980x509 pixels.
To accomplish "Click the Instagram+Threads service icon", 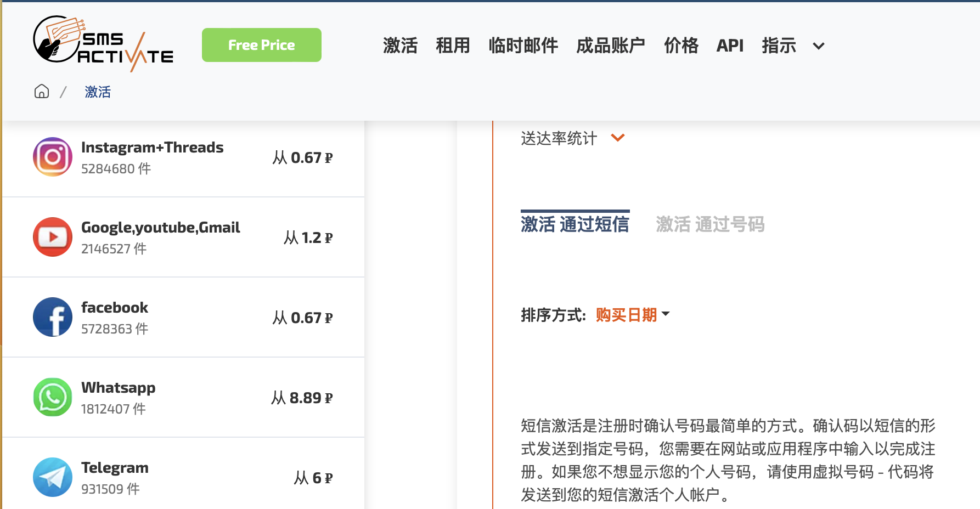I will (52, 157).
